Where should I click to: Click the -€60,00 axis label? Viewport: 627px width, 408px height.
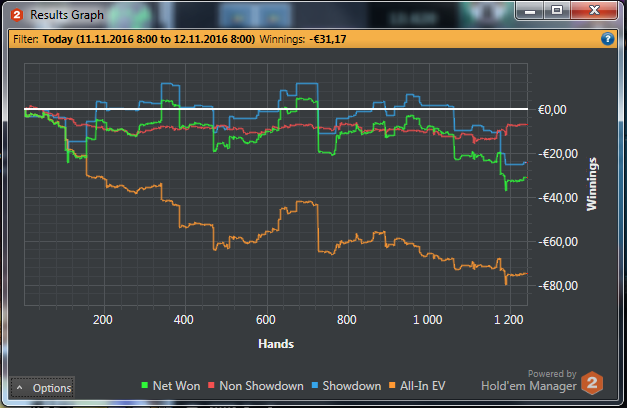click(558, 242)
